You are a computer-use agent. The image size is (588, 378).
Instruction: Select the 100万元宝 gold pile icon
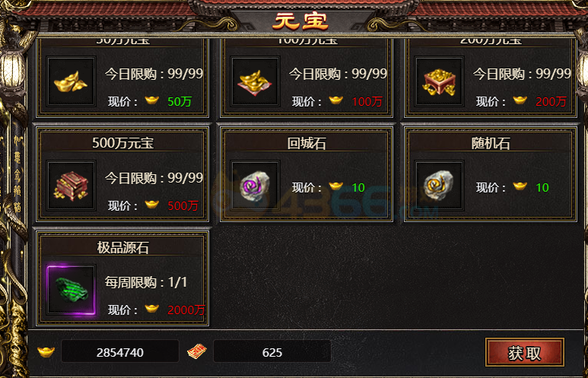255,81
